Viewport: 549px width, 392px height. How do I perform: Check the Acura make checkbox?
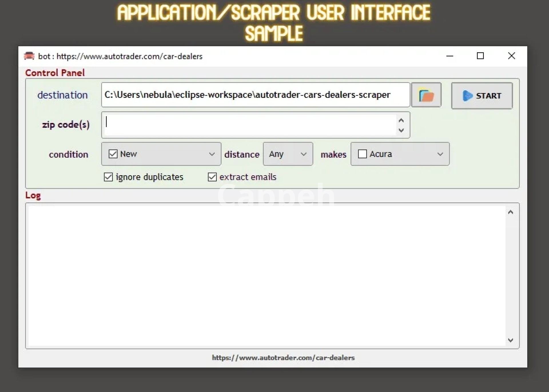pos(362,154)
